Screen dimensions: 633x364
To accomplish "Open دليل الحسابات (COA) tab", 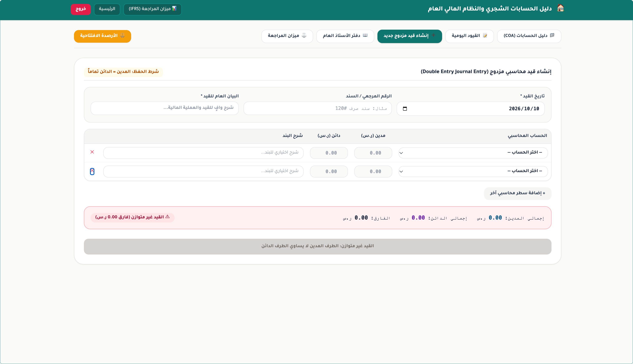I will point(529,36).
